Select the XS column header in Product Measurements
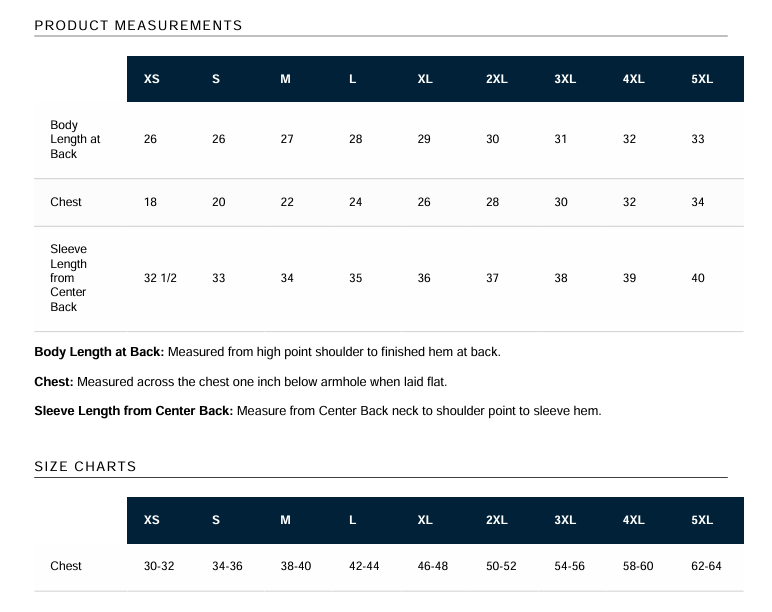 coord(152,79)
